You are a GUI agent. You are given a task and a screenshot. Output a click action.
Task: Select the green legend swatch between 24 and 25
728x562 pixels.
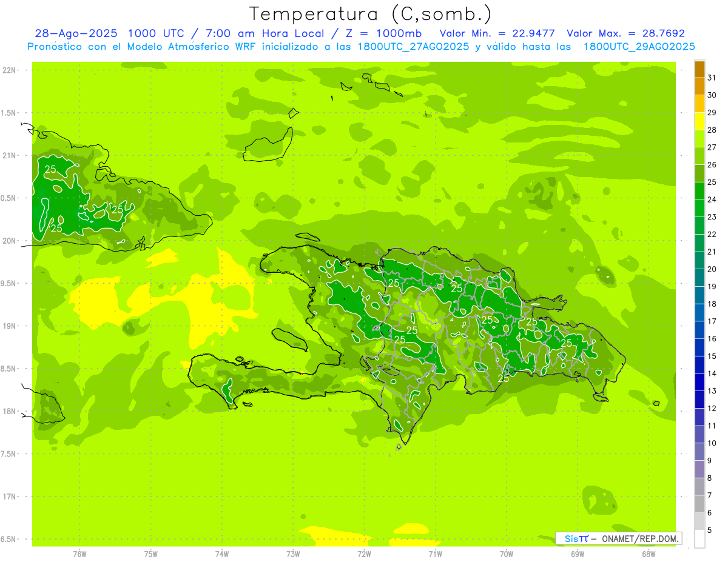699,191
